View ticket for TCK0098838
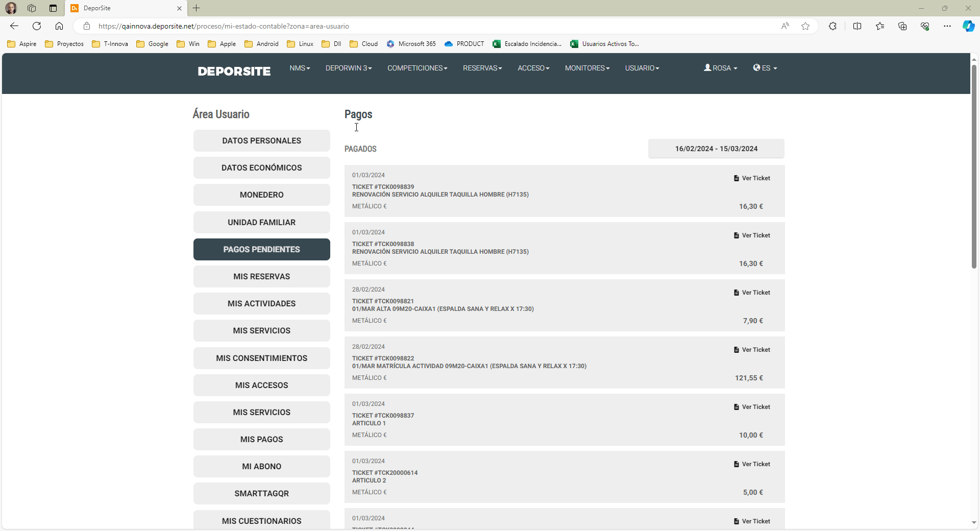The height and width of the screenshot is (531, 980). pos(751,235)
